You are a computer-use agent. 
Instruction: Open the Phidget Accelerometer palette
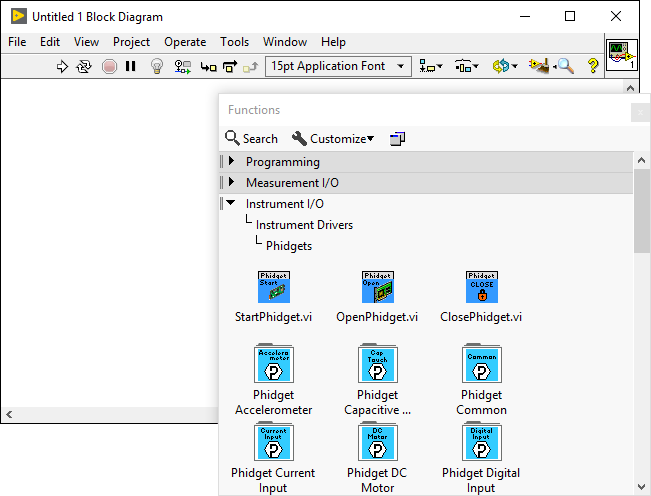pos(274,364)
